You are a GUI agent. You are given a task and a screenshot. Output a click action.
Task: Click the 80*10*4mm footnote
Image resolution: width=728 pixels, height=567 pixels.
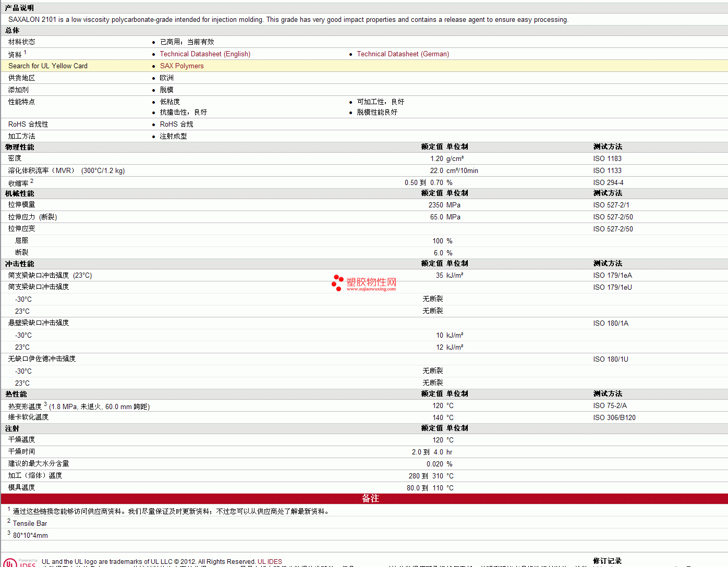[30, 535]
